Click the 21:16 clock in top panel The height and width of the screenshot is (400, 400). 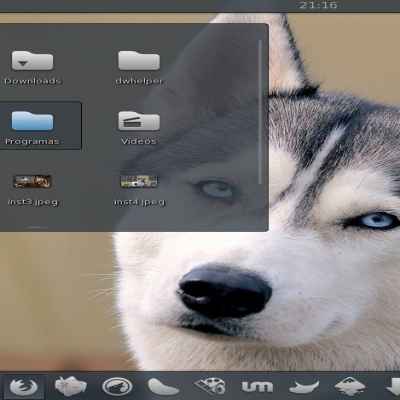click(318, 5)
